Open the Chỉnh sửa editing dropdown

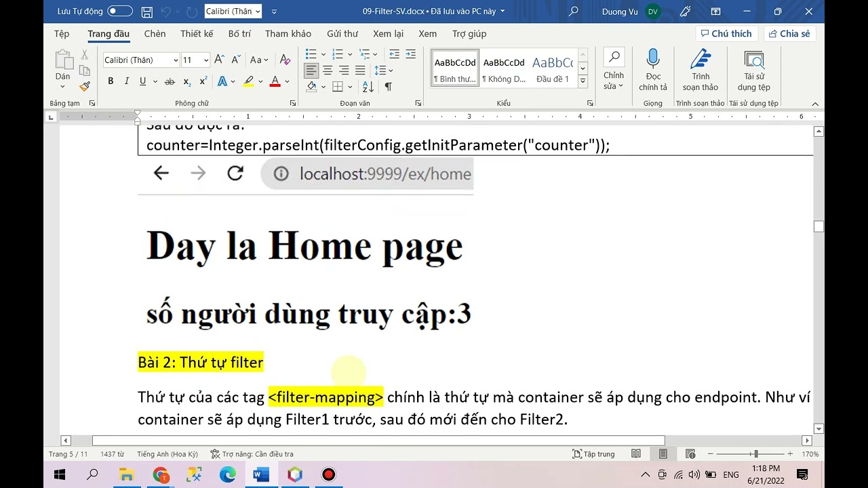[x=614, y=70]
